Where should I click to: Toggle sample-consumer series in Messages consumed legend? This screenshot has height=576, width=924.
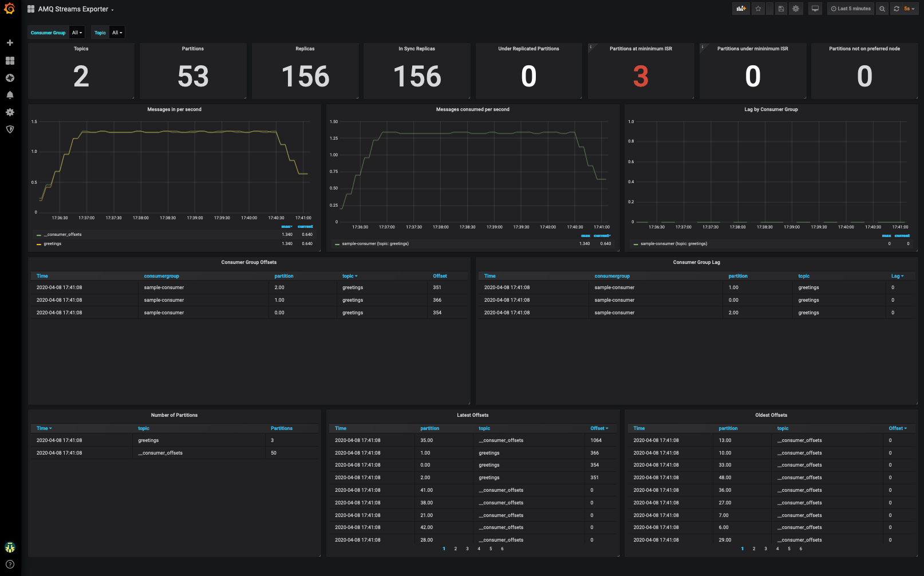375,244
